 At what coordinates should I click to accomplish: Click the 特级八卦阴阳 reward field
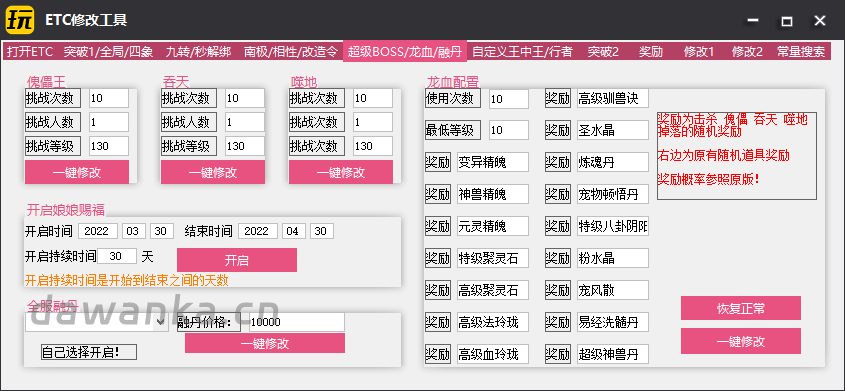pos(613,226)
